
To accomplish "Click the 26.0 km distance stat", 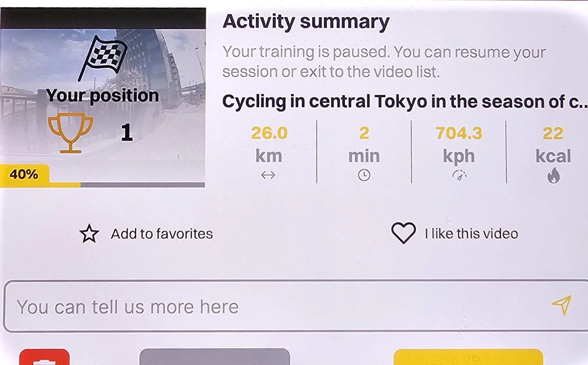I will click(x=269, y=144).
